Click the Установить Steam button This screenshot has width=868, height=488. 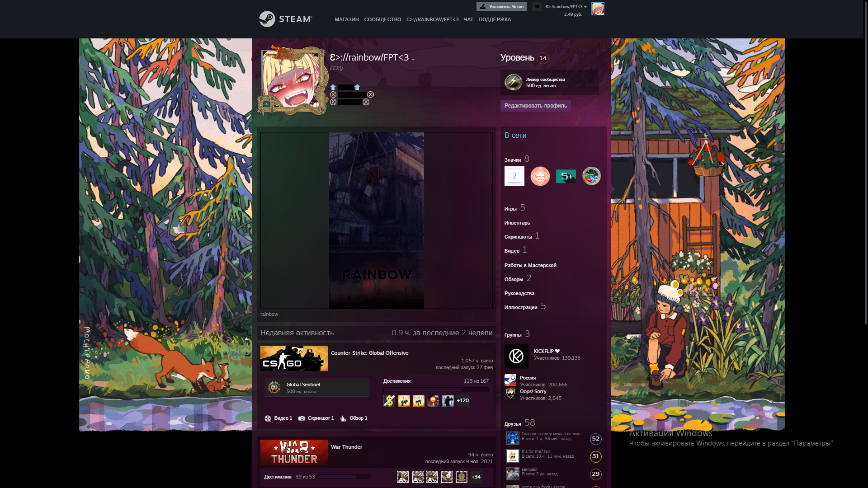click(x=501, y=7)
